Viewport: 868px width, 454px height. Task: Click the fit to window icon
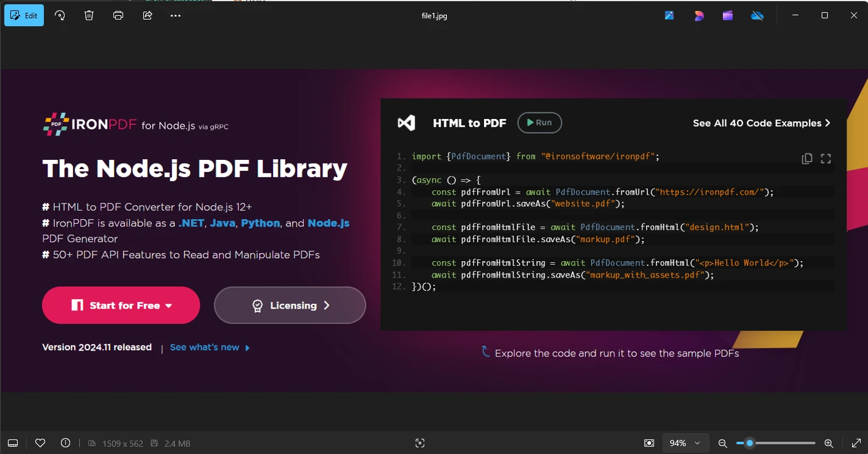[649, 443]
